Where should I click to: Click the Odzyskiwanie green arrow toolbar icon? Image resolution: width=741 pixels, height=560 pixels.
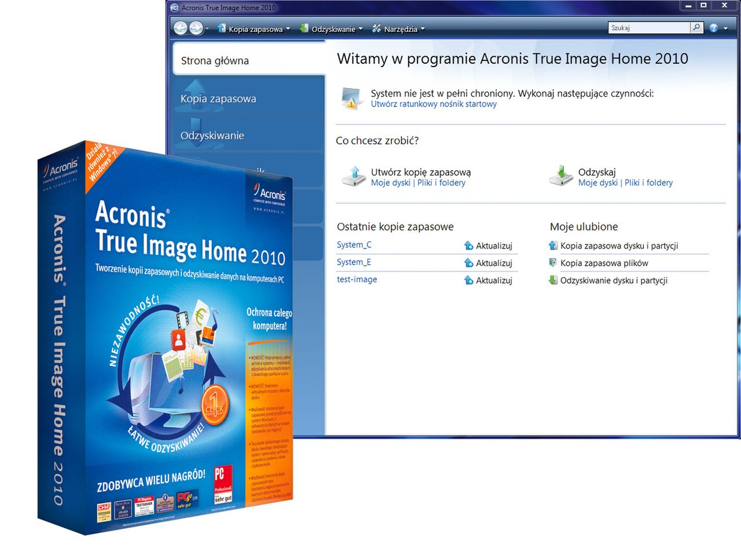tap(304, 28)
